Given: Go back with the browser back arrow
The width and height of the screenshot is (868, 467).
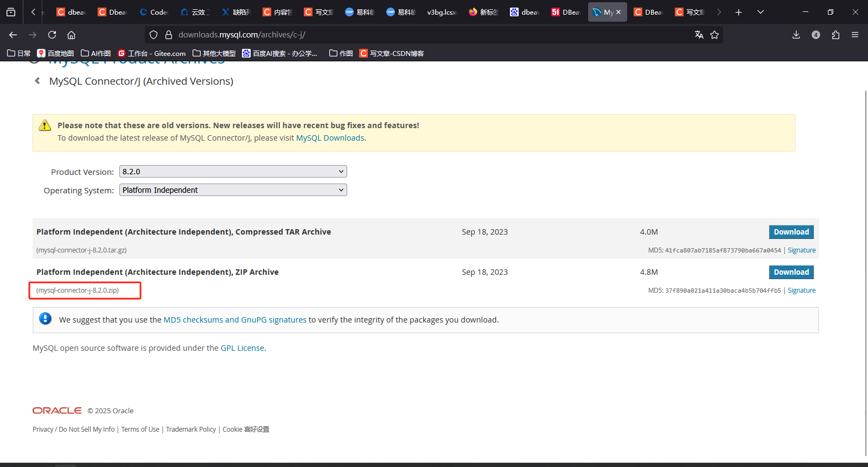Looking at the screenshot, I should [13, 35].
